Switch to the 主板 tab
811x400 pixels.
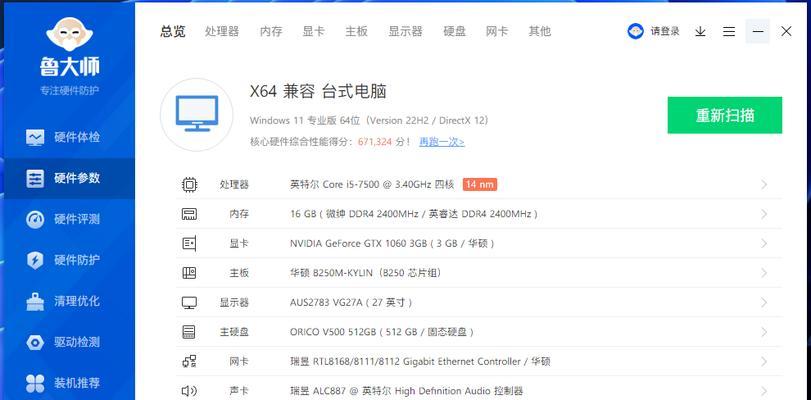(356, 32)
